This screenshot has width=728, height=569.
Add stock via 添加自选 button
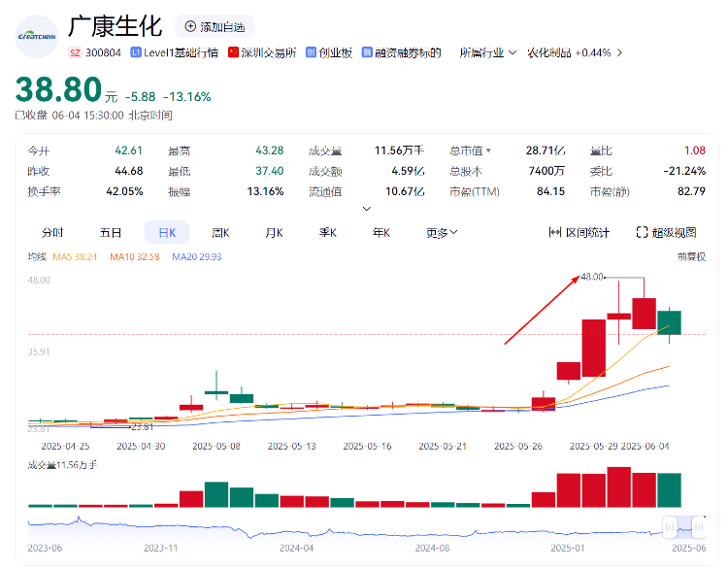215,27
